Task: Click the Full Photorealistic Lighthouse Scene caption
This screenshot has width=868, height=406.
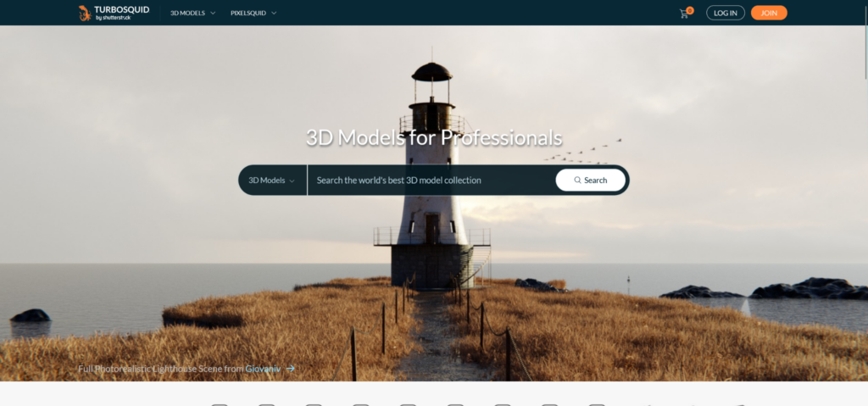Action: [159, 369]
